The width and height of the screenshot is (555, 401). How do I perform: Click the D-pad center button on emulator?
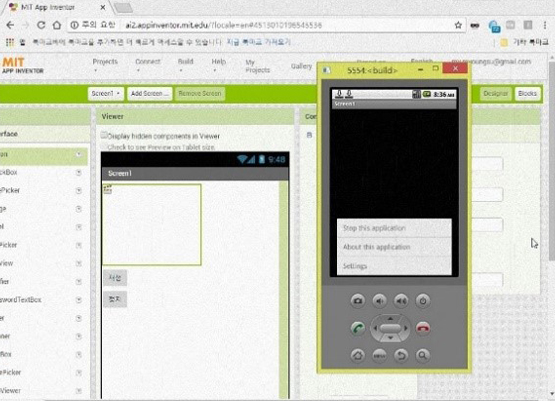click(x=390, y=328)
